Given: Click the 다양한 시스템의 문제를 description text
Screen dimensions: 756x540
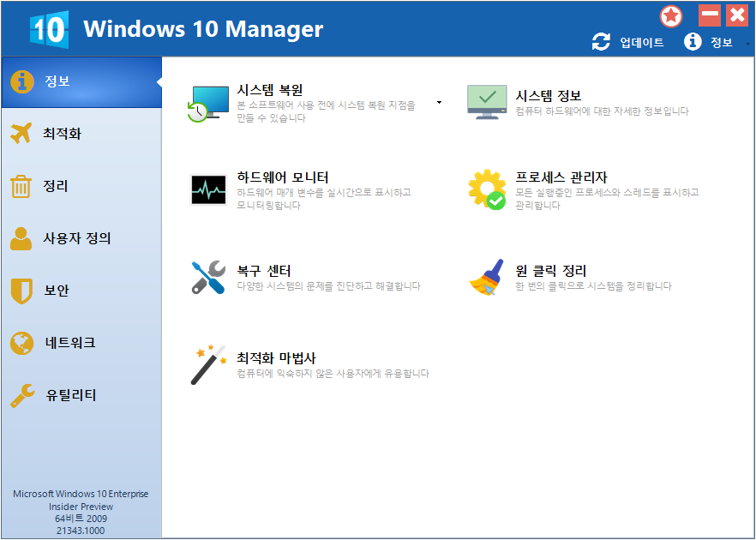Looking at the screenshot, I should (x=329, y=286).
